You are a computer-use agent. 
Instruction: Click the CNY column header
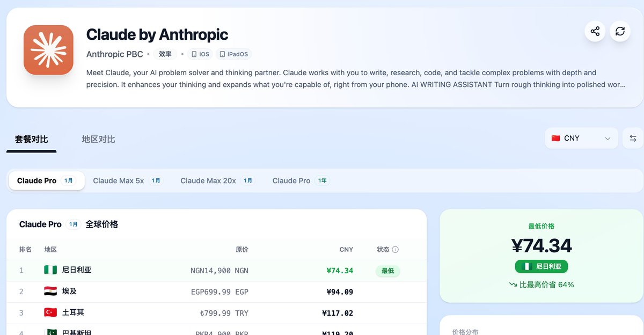[x=346, y=250]
